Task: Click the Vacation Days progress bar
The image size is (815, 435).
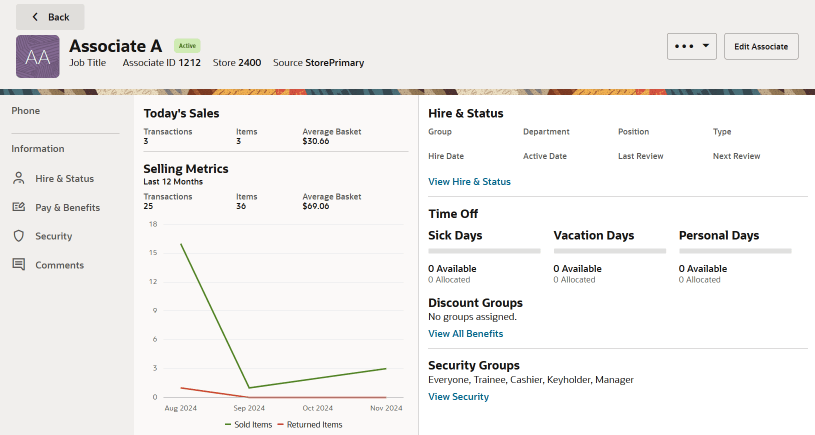Action: [x=610, y=251]
